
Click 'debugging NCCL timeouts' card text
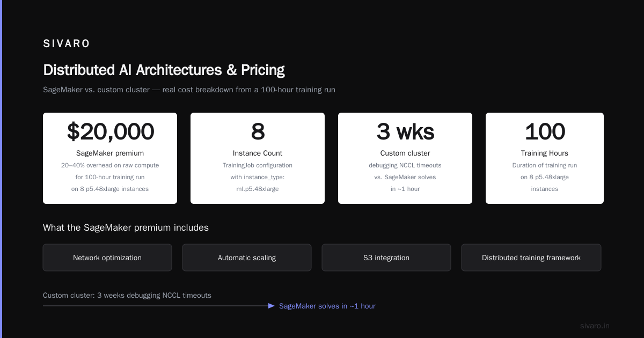tap(405, 165)
